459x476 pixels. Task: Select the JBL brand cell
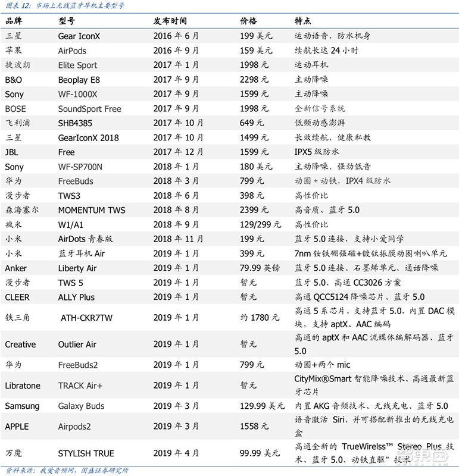click(11, 152)
